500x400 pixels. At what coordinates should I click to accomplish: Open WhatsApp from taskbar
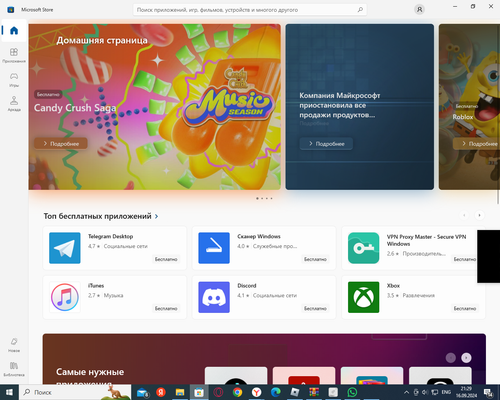coord(352,392)
